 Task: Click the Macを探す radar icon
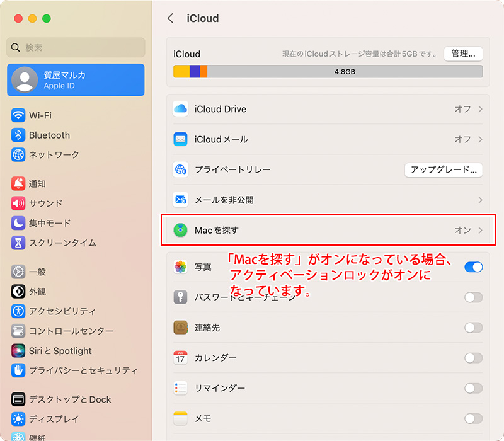click(x=181, y=230)
